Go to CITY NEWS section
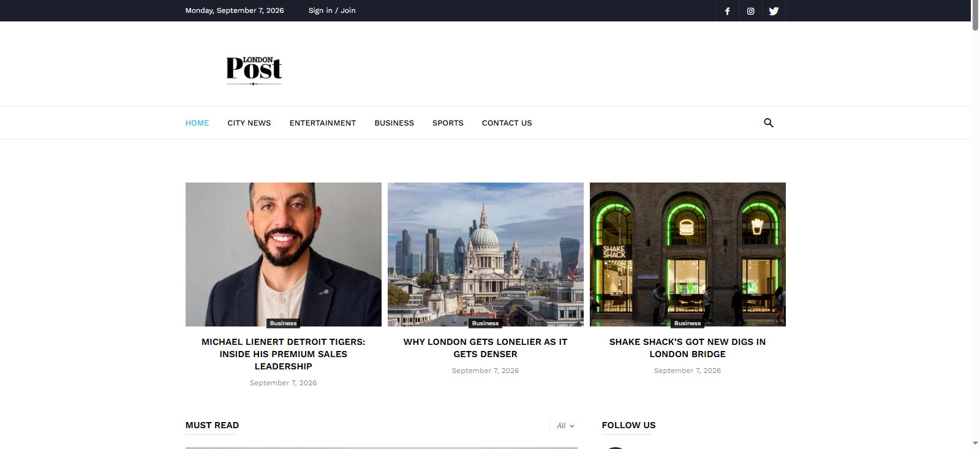This screenshot has height=449, width=980. click(x=249, y=123)
